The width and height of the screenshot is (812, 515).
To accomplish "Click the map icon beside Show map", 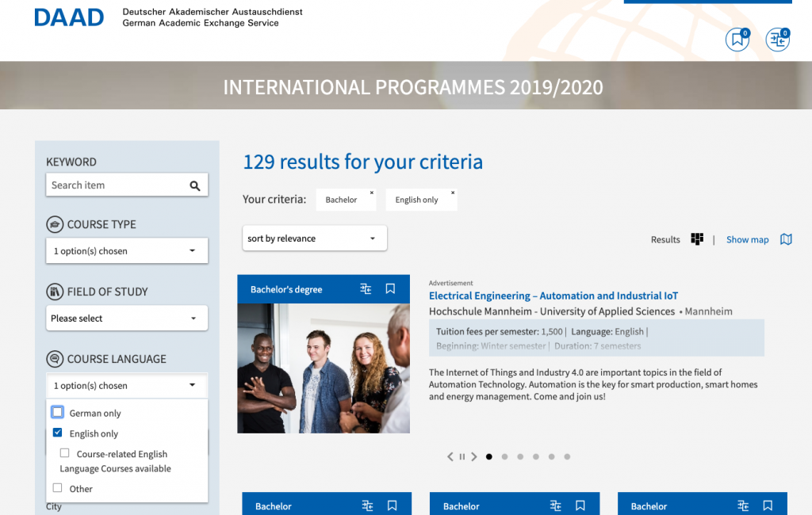I will coord(786,239).
